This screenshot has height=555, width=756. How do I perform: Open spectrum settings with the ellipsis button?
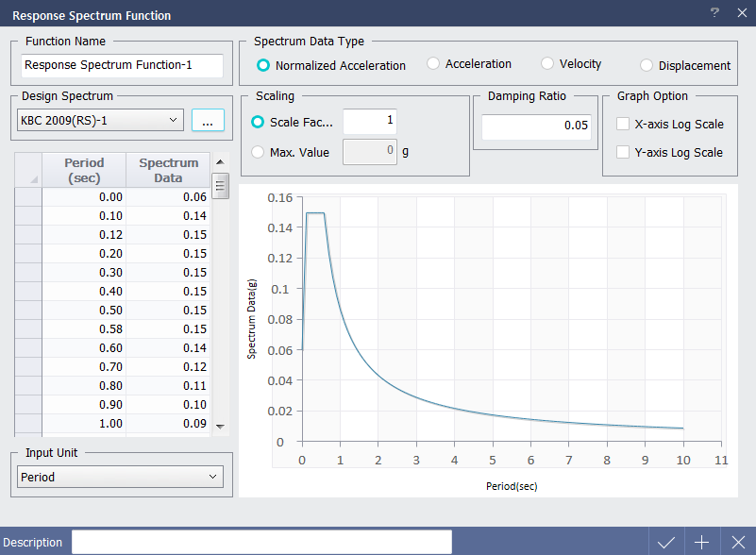coord(208,121)
